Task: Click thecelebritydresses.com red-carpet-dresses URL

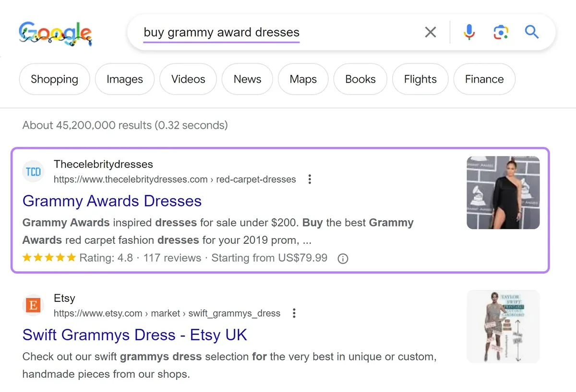Action: 175,179
